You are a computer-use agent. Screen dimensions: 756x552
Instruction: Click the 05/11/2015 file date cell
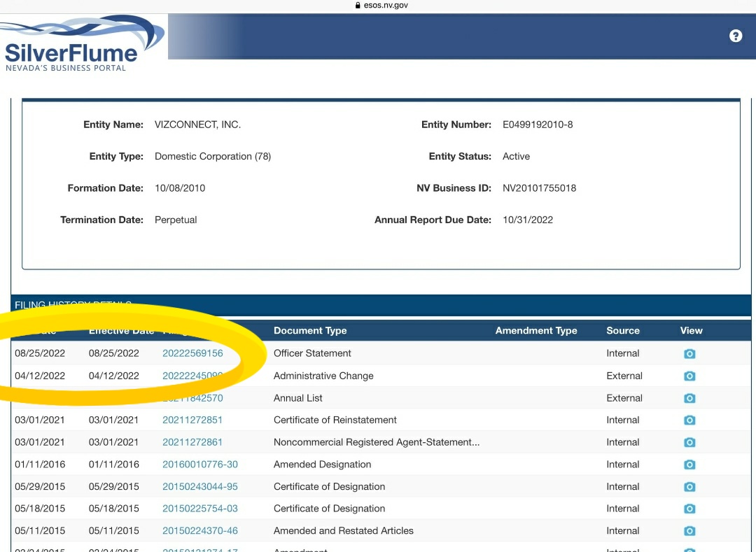[39, 531]
